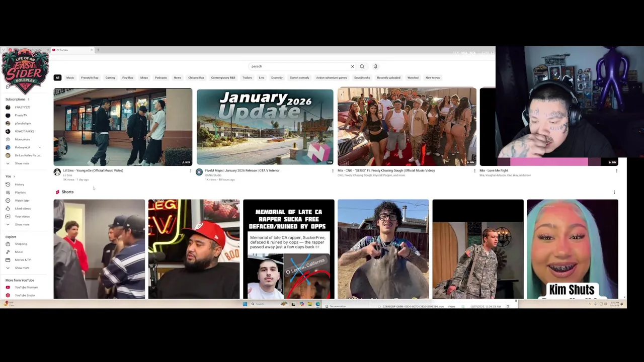Switch to the YouTube browser tab
The image size is (644, 362).
pyautogui.click(x=72, y=50)
